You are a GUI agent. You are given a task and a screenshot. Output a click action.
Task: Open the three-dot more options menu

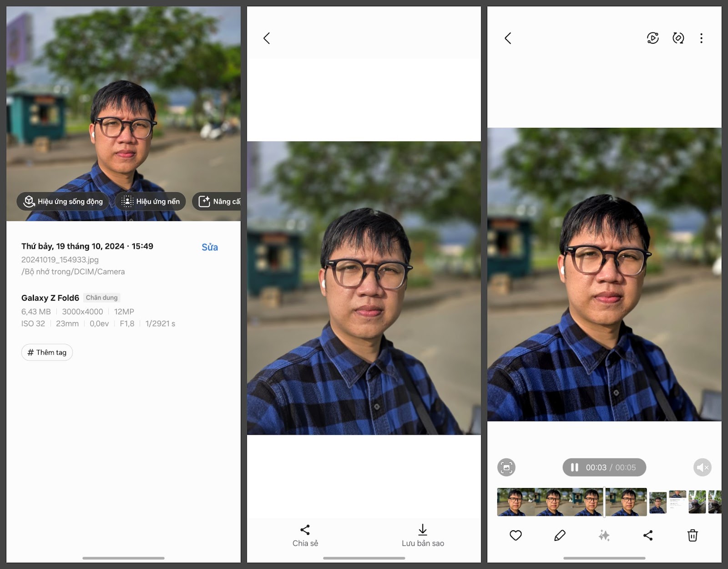tap(701, 38)
